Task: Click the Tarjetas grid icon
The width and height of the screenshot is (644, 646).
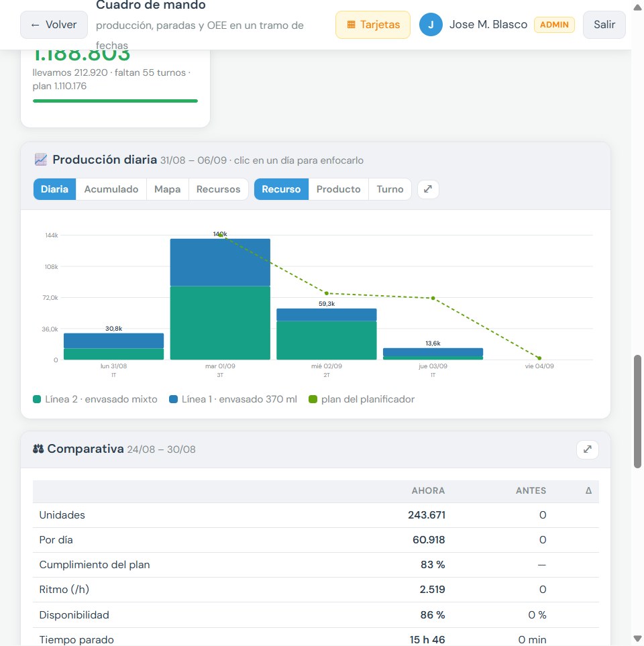Action: pyautogui.click(x=351, y=25)
